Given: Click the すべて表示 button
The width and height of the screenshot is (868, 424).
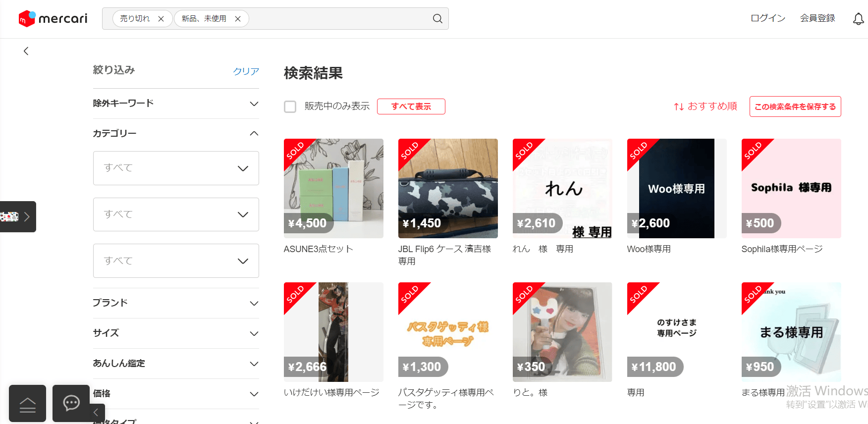Looking at the screenshot, I should pos(411,106).
